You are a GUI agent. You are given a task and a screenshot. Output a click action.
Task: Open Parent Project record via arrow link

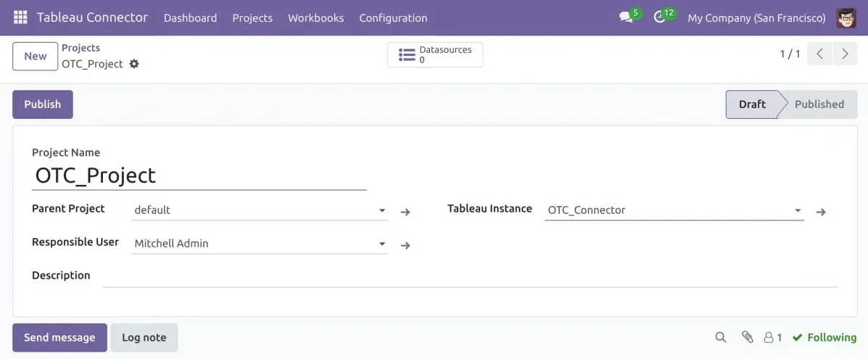pos(405,212)
